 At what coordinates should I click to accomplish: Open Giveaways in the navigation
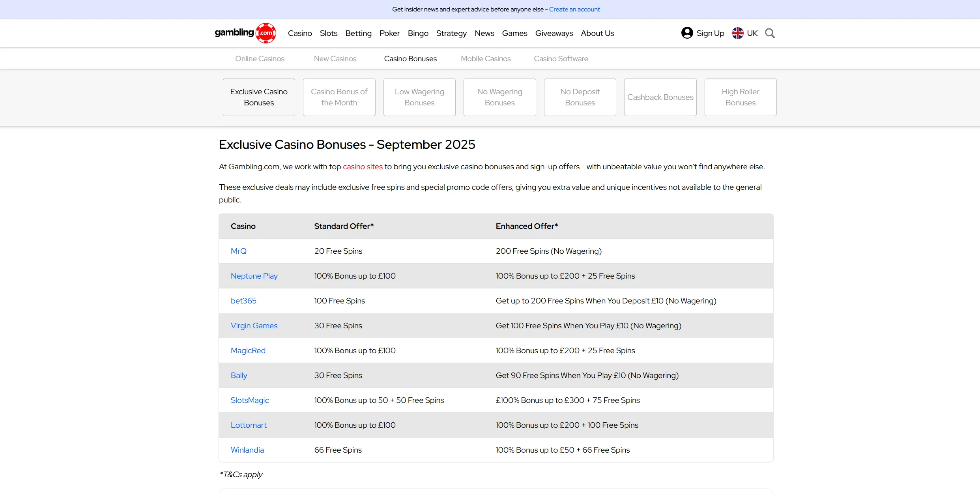point(554,33)
